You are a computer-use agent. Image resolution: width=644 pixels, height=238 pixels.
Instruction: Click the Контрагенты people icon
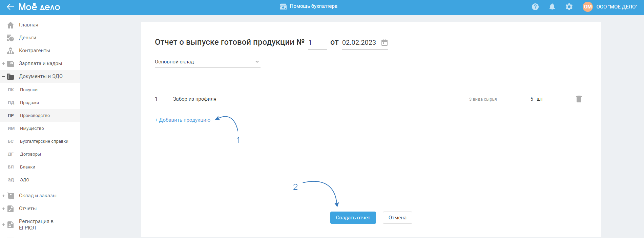pos(11,51)
